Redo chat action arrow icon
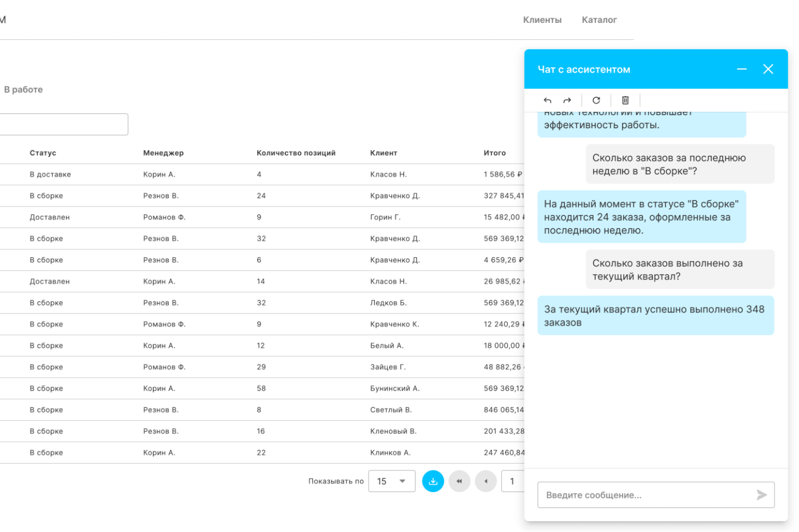799x532 pixels. coord(567,100)
